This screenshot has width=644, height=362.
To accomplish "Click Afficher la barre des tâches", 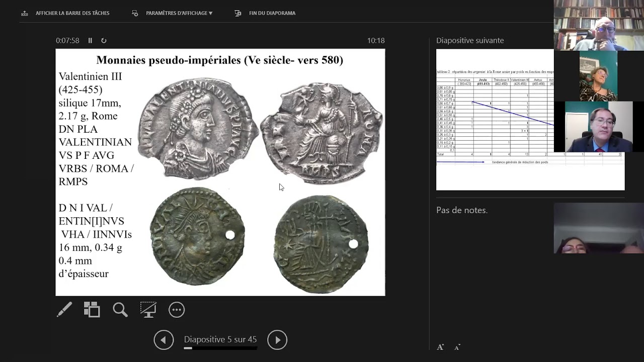I will (x=72, y=13).
